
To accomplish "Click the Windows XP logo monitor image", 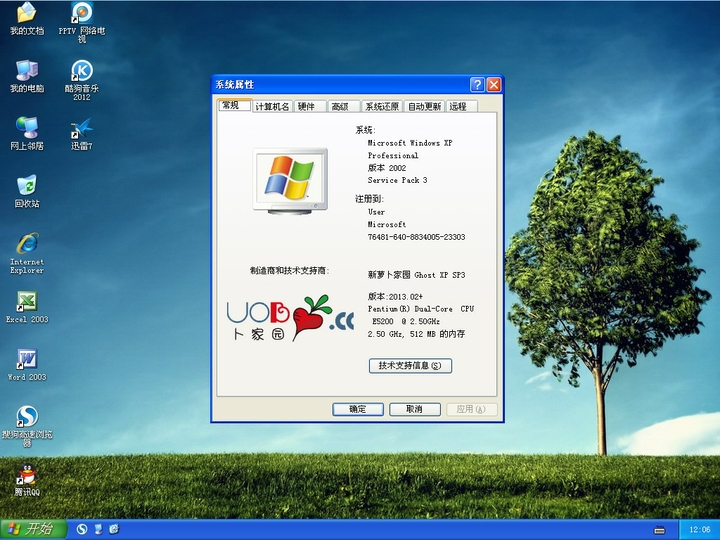I will click(290, 181).
